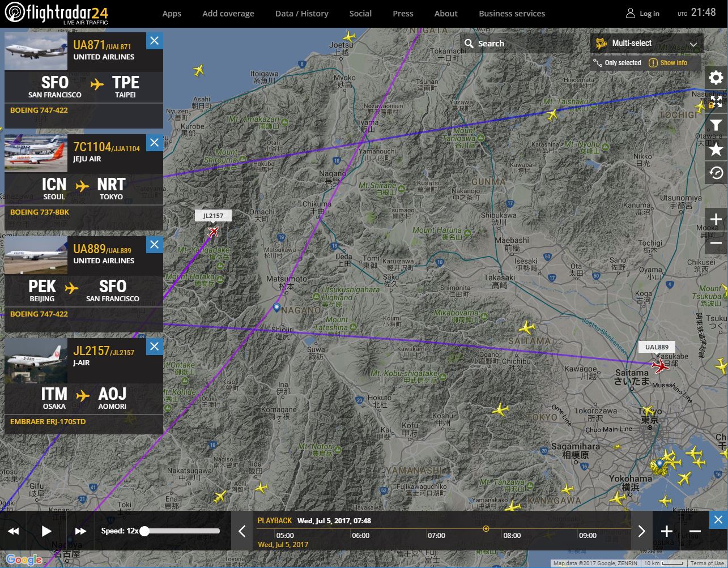This screenshot has width=728, height=568.
Task: Toggle Only selected flights option
Action: 617,63
